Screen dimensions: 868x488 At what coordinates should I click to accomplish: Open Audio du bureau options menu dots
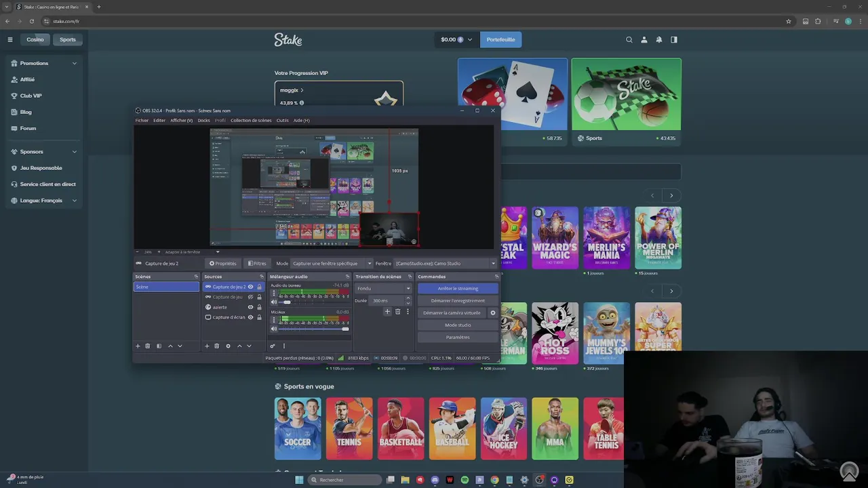(x=274, y=294)
